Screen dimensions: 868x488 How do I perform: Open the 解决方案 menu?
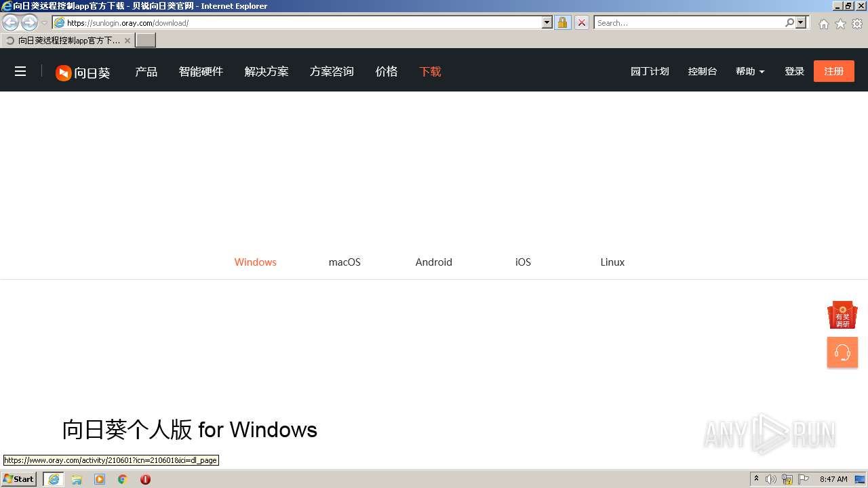pyautogui.click(x=267, y=71)
